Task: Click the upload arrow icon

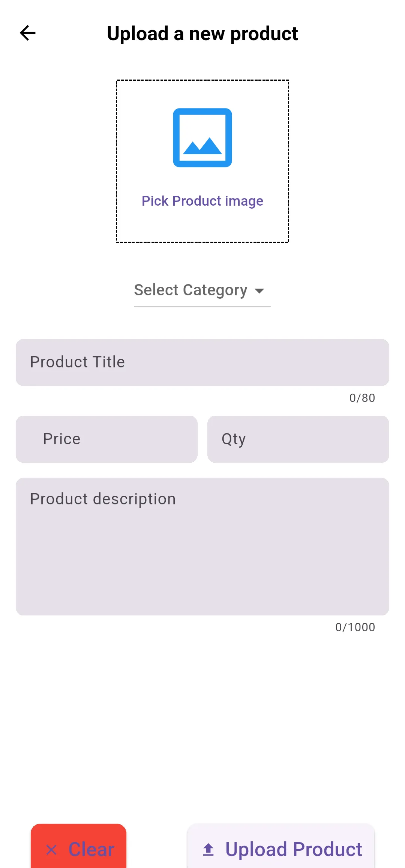Action: [x=208, y=849]
